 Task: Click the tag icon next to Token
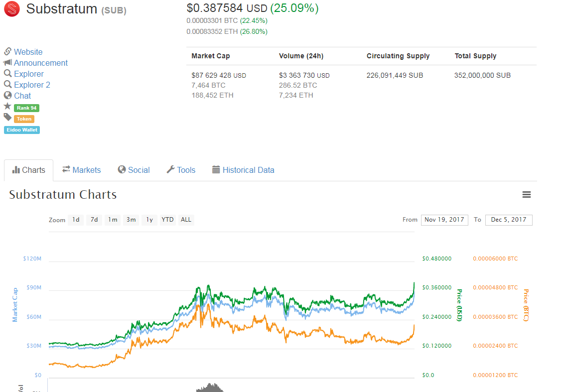(7, 117)
